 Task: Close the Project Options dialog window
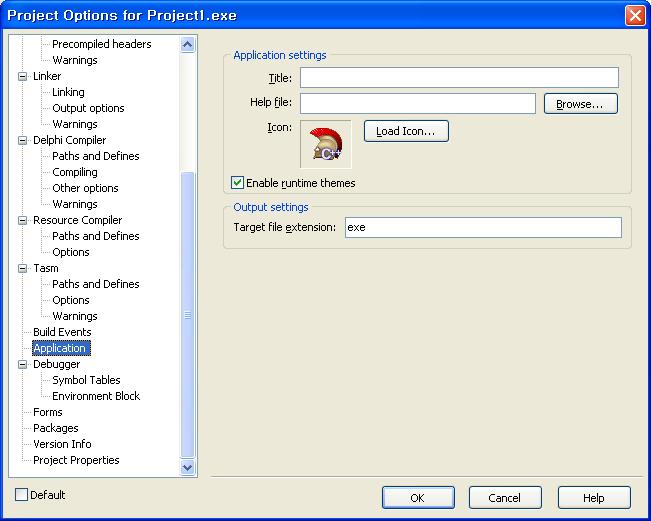tap(634, 15)
